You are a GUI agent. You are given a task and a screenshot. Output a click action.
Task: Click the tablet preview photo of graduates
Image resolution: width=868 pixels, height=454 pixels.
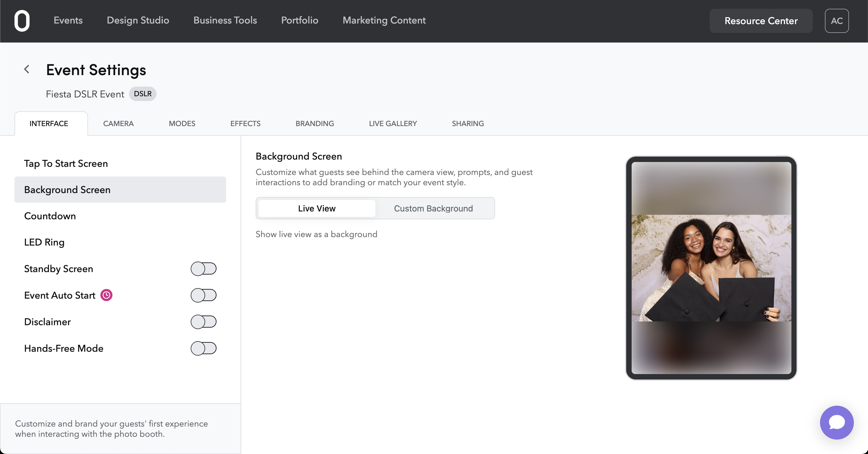[711, 268]
